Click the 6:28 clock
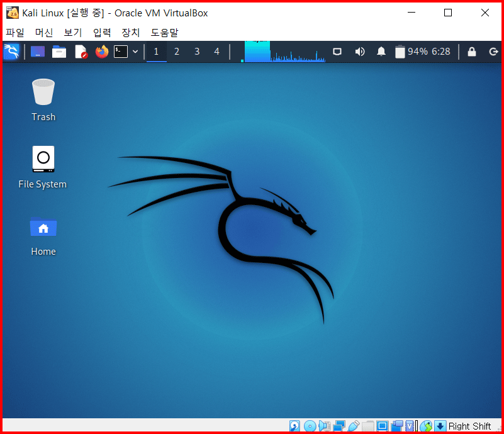The height and width of the screenshot is (434, 504). click(x=440, y=52)
